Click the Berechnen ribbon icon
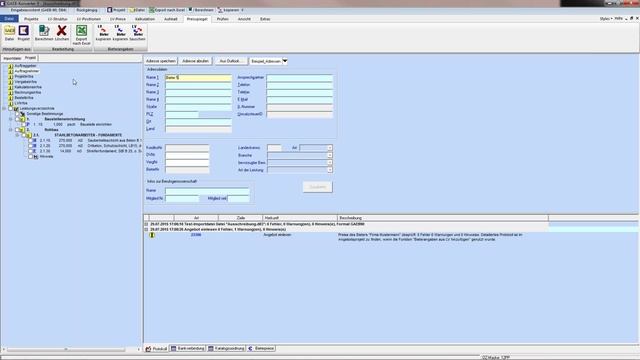 (x=44, y=33)
